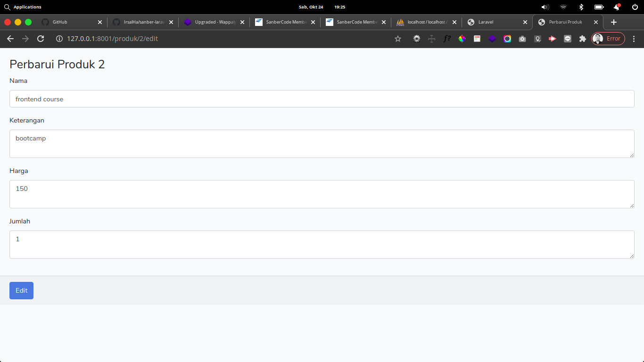The height and width of the screenshot is (362, 644).
Task: Go forward in browser history
Action: (25, 39)
